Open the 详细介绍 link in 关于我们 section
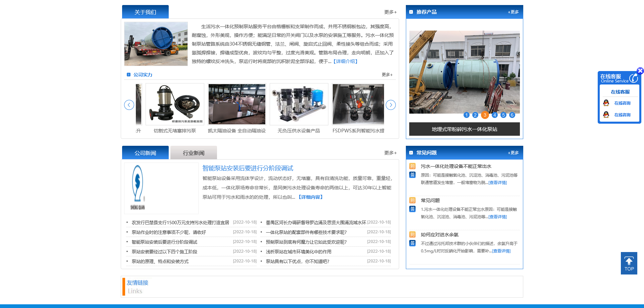The width and height of the screenshot is (644, 308). coord(345,61)
